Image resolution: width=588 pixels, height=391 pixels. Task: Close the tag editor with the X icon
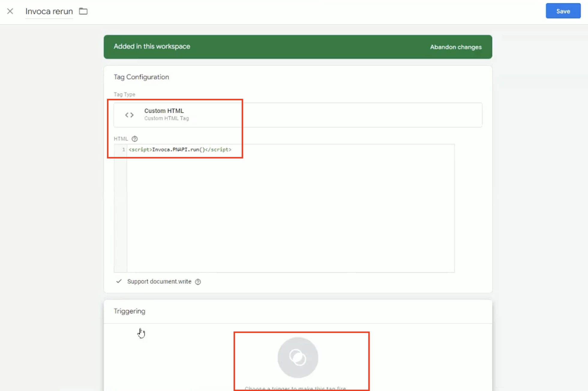[10, 11]
